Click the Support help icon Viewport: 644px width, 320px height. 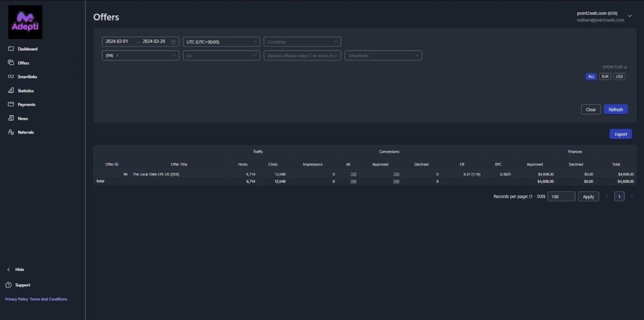point(9,285)
